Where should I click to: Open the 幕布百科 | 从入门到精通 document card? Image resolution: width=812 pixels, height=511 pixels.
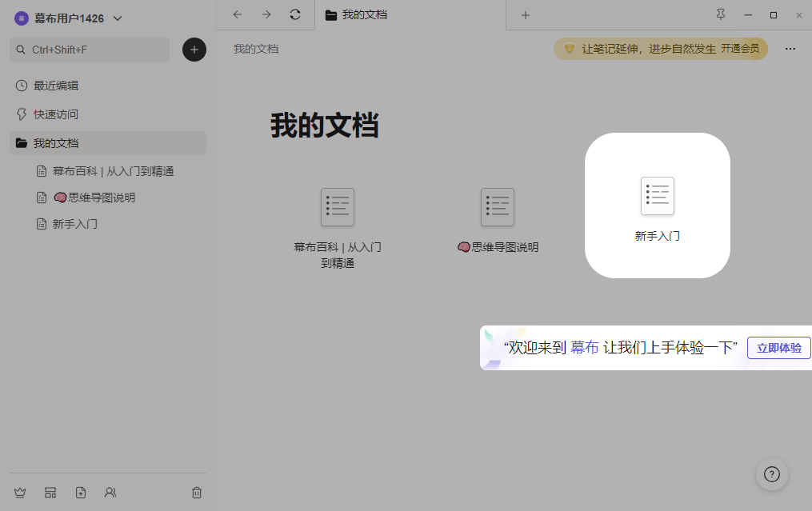click(338, 229)
